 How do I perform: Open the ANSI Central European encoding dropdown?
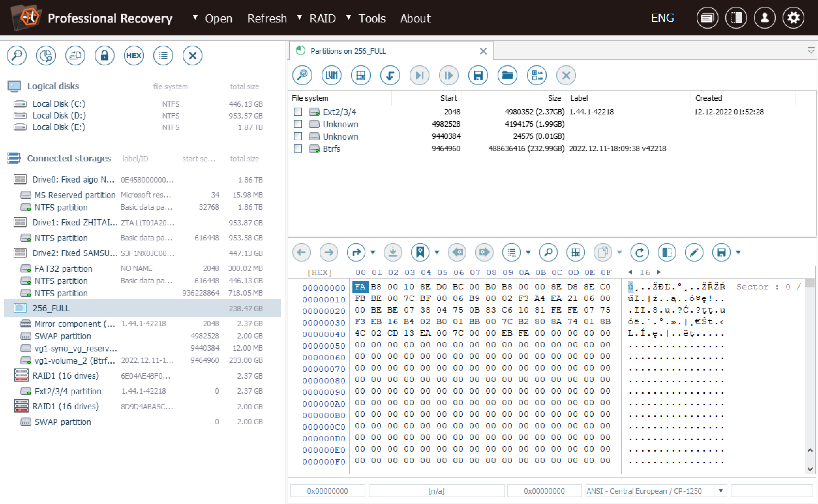721,491
